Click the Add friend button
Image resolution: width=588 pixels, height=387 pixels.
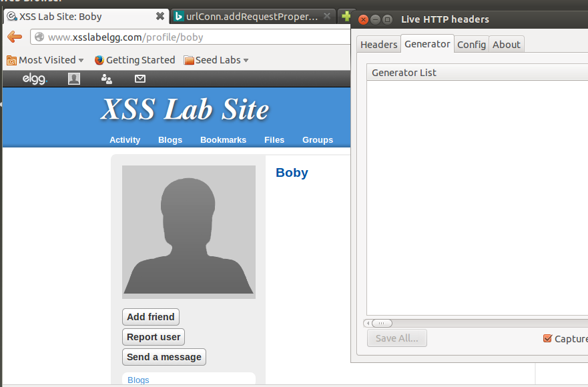click(x=151, y=317)
